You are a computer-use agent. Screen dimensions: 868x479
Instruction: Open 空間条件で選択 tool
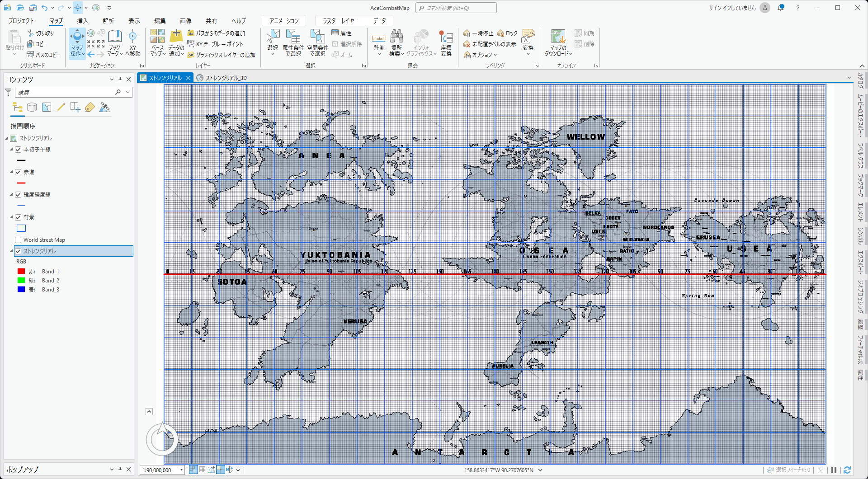coord(318,43)
